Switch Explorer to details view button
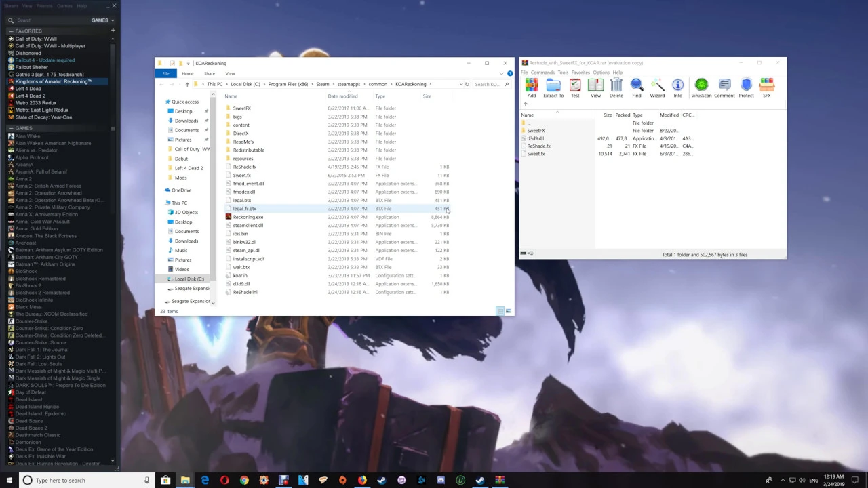Viewport: 868px width, 488px height. [500, 311]
